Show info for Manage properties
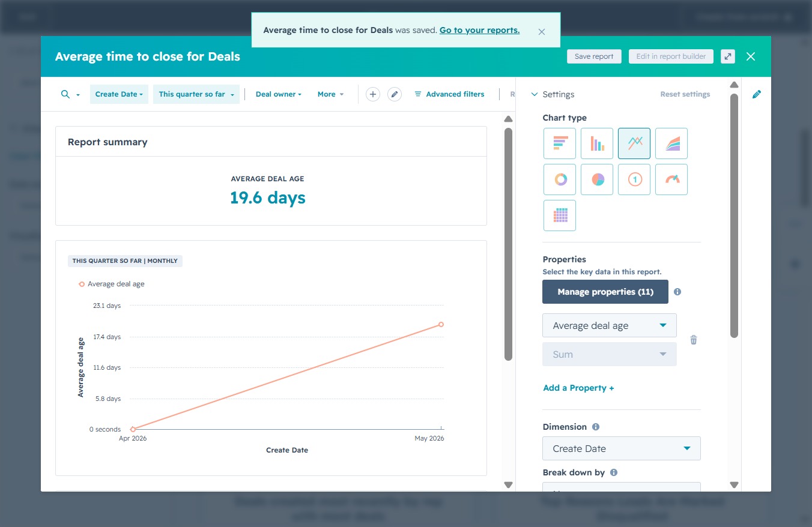812x527 pixels. click(x=677, y=292)
